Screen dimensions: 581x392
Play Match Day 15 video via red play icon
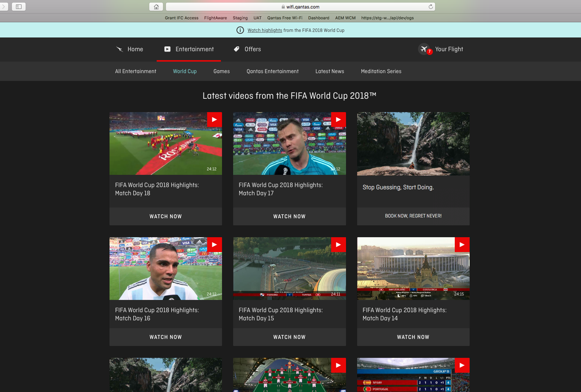pyautogui.click(x=338, y=245)
